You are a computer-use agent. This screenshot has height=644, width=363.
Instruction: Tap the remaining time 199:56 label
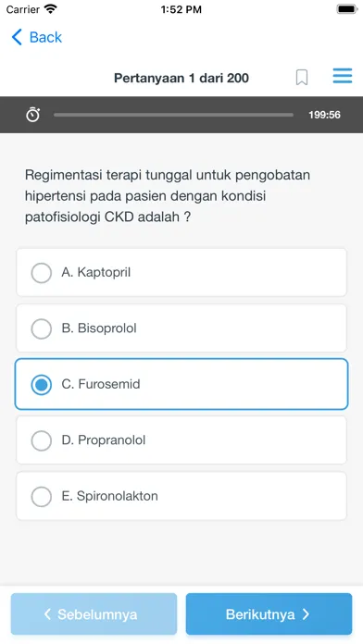click(x=324, y=115)
